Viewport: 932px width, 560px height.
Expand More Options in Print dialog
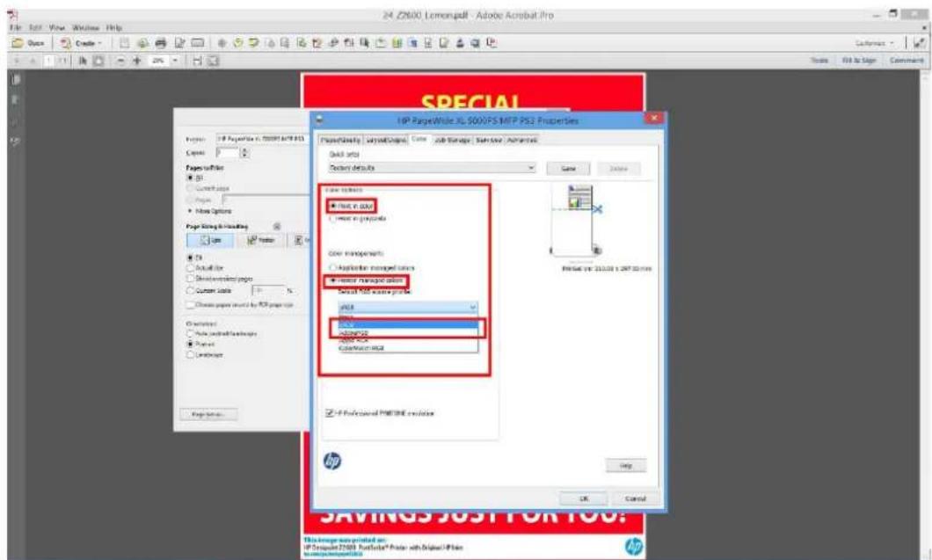[210, 211]
